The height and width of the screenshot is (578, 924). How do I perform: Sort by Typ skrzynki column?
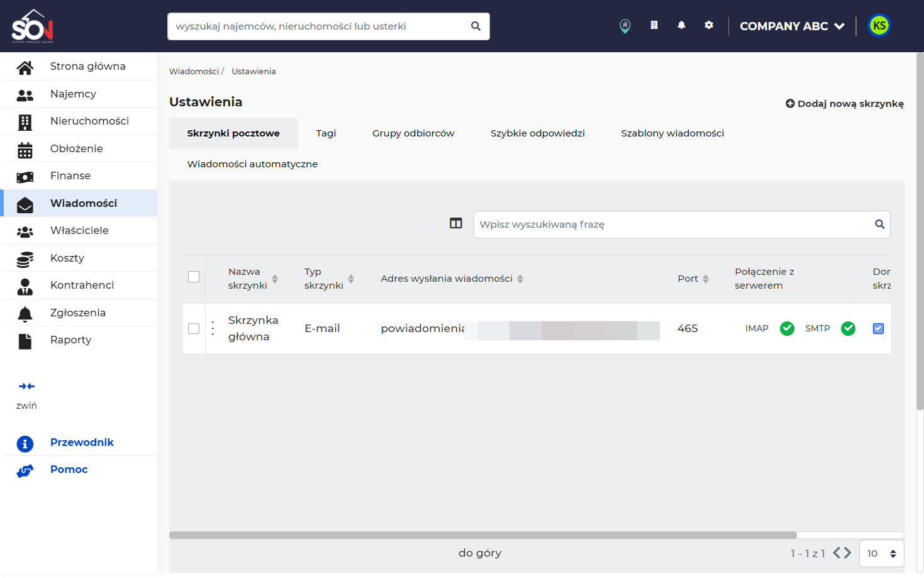point(351,279)
